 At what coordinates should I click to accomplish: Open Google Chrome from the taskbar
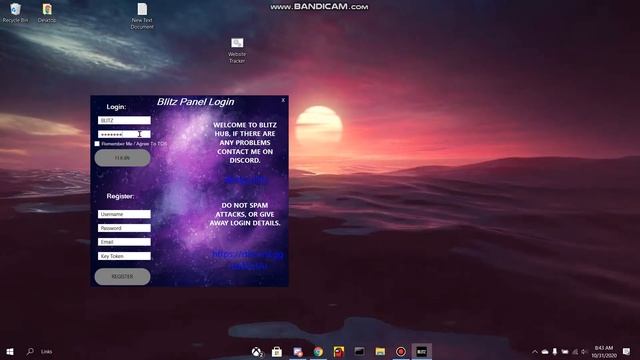[x=318, y=351]
